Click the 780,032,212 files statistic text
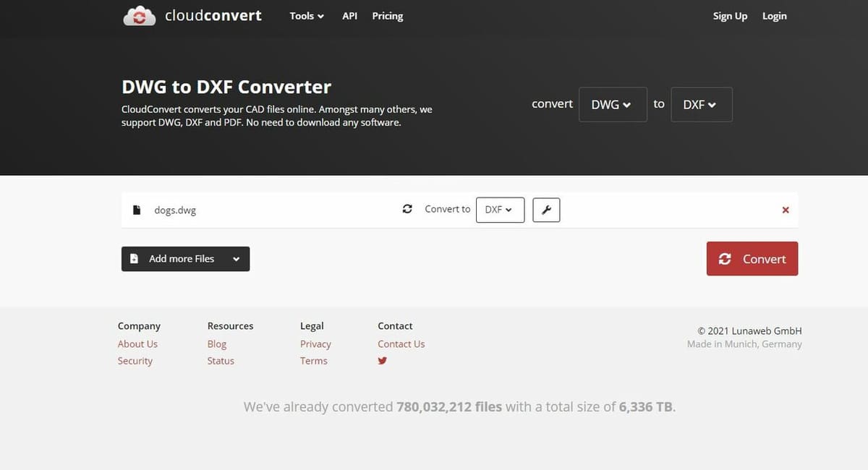The image size is (868, 470). (449, 407)
